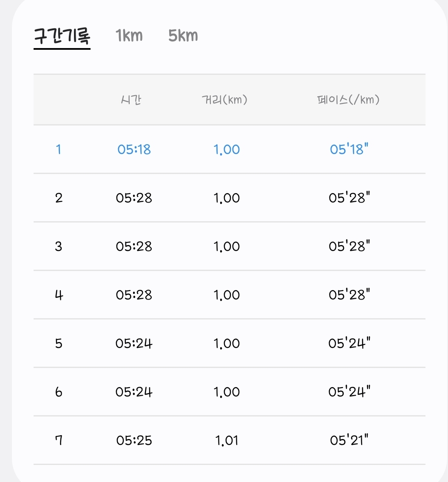Select lap number 2 row
Screen dimensions: 448x482
tap(59, 198)
